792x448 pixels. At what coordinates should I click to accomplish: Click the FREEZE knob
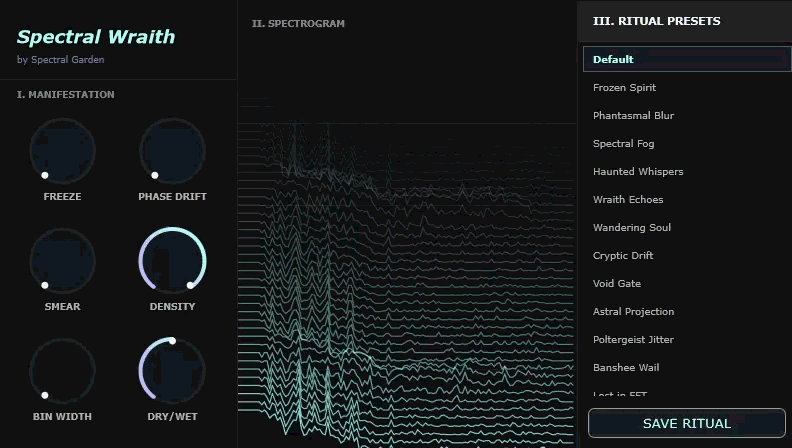(63, 151)
